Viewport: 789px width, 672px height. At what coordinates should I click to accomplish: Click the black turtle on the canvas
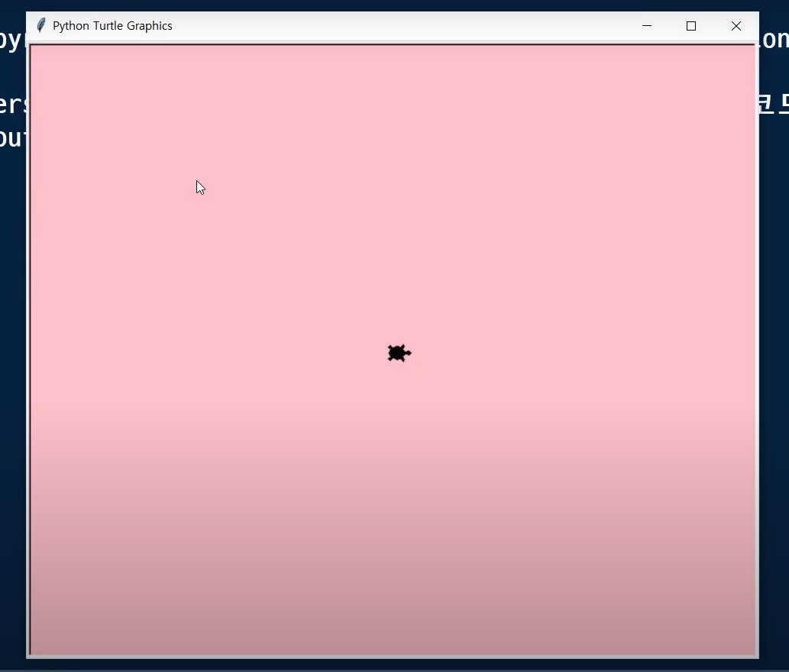point(399,353)
